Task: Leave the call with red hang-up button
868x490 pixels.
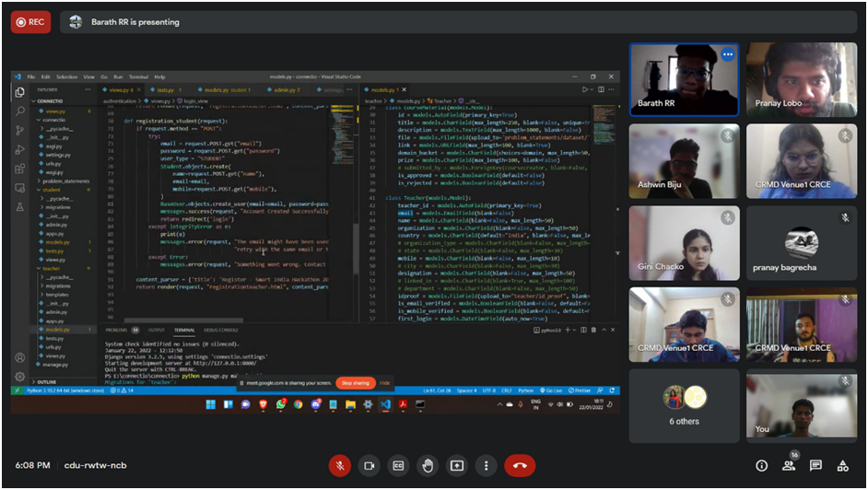Action: click(x=520, y=466)
